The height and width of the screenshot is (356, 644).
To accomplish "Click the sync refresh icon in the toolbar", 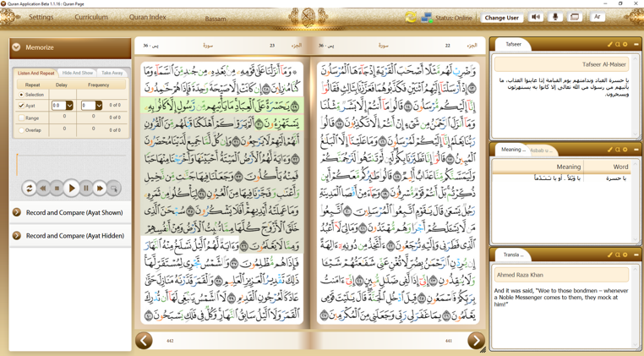I will [411, 17].
